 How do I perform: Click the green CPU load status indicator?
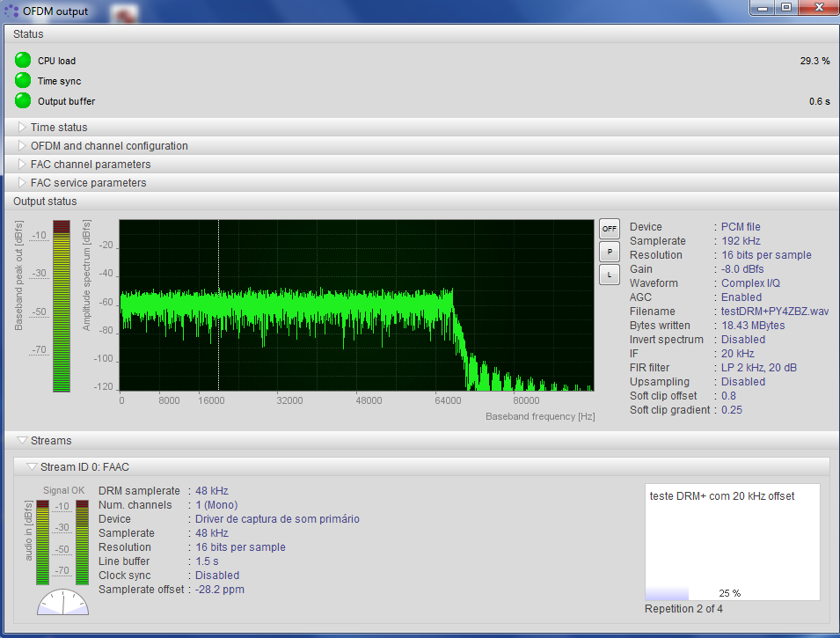pos(23,61)
